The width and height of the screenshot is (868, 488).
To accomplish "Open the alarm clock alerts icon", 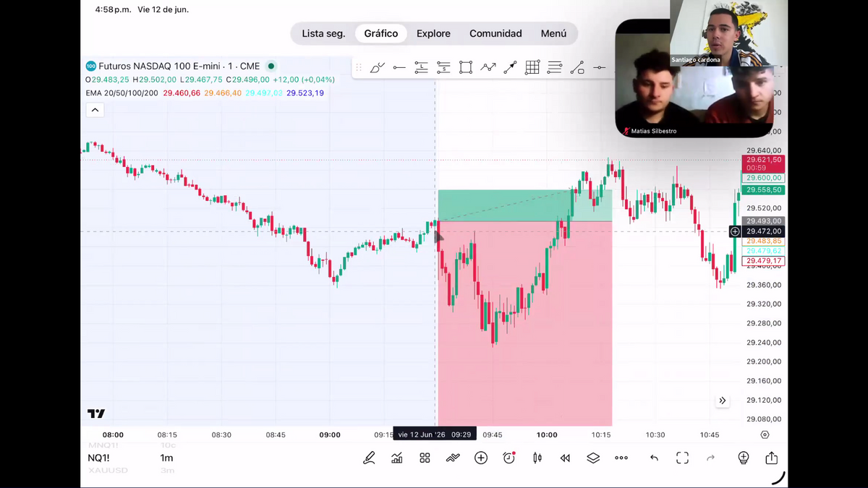I will coord(509,458).
